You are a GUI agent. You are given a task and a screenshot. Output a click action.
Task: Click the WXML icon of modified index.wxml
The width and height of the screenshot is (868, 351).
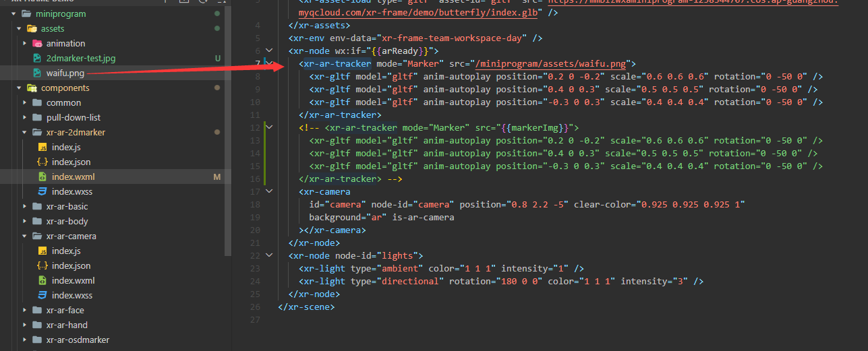coord(42,177)
